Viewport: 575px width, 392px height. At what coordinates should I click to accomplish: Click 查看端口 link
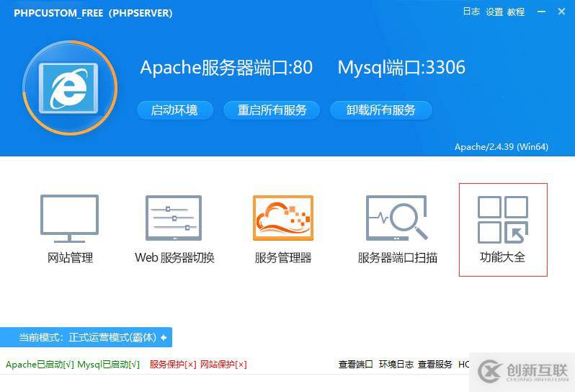point(356,365)
